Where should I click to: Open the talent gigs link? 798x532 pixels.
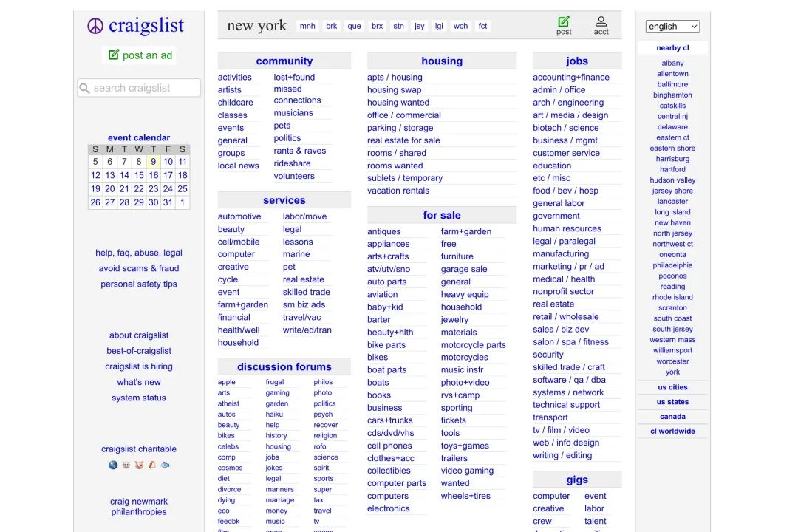pyautogui.click(x=596, y=522)
